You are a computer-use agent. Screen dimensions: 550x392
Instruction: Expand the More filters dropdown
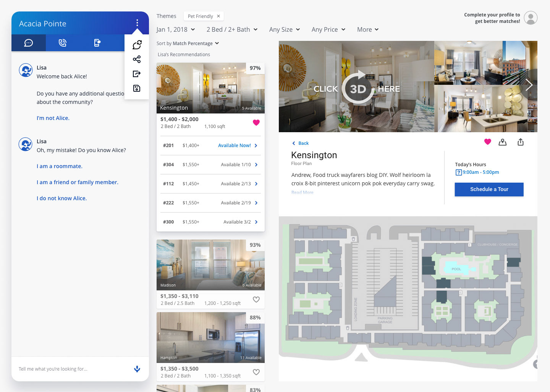368,29
